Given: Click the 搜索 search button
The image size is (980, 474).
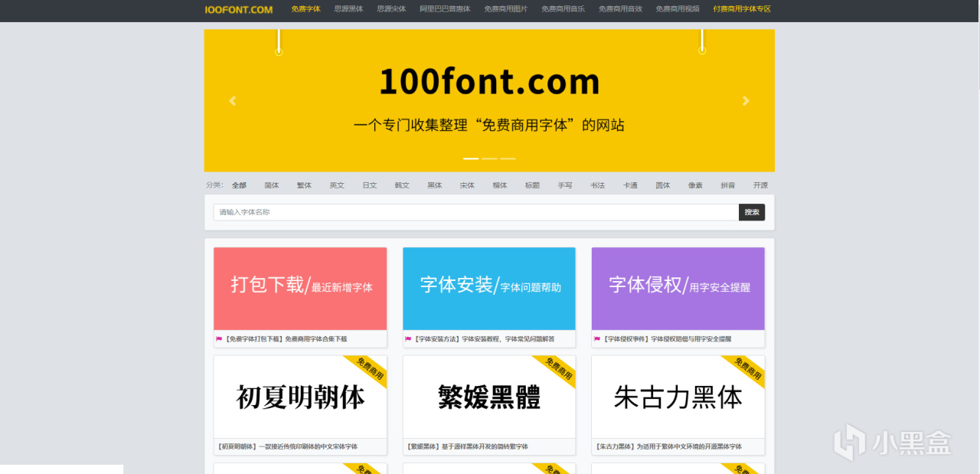Looking at the screenshot, I should (752, 212).
